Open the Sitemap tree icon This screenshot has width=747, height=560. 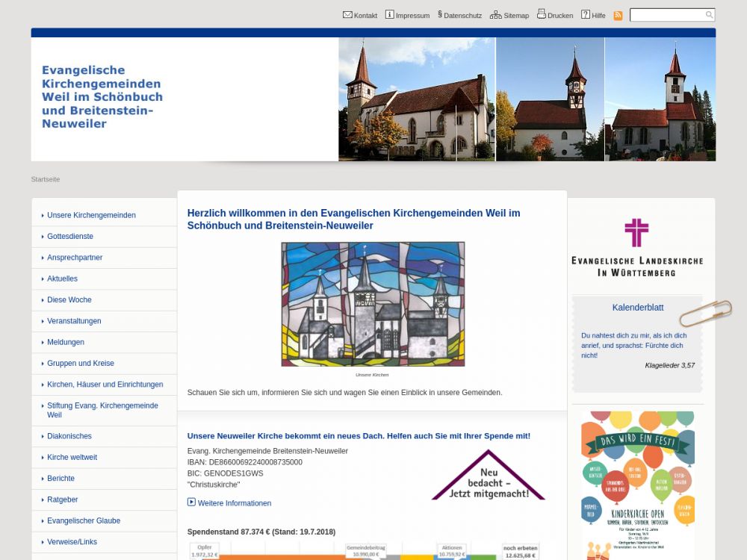coord(495,15)
